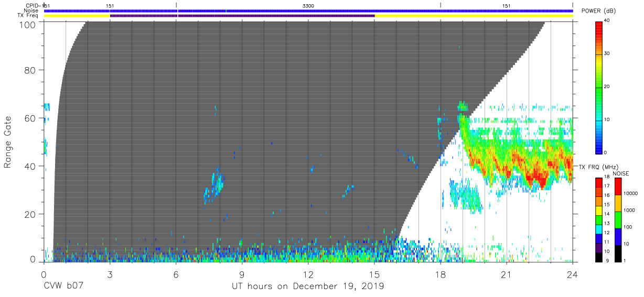The width and height of the screenshot is (644, 297).
Task: Click the Range Gate tick label 40
Action: point(31,166)
